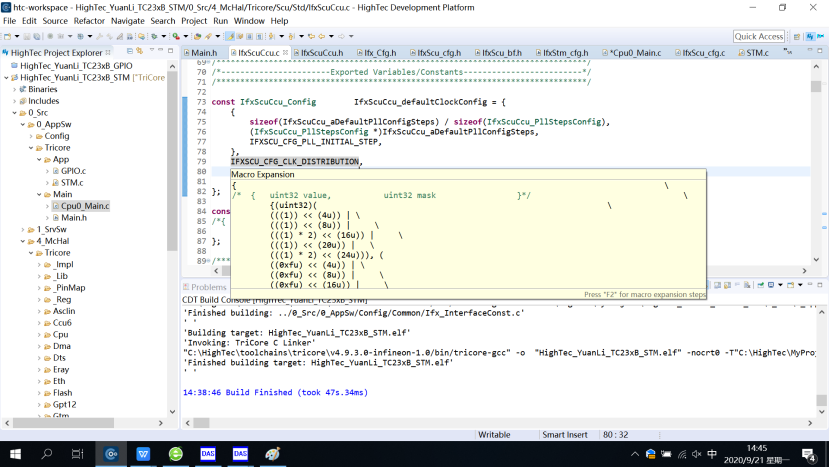Open the File menu
The width and height of the screenshot is (830, 467).
(x=10, y=21)
